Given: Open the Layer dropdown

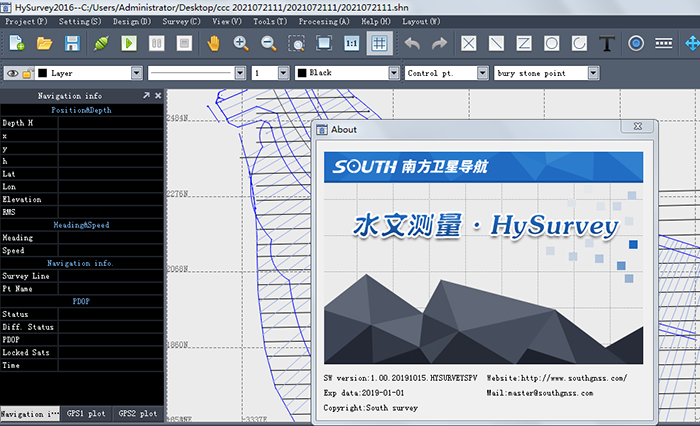Looking at the screenshot, I should [137, 73].
